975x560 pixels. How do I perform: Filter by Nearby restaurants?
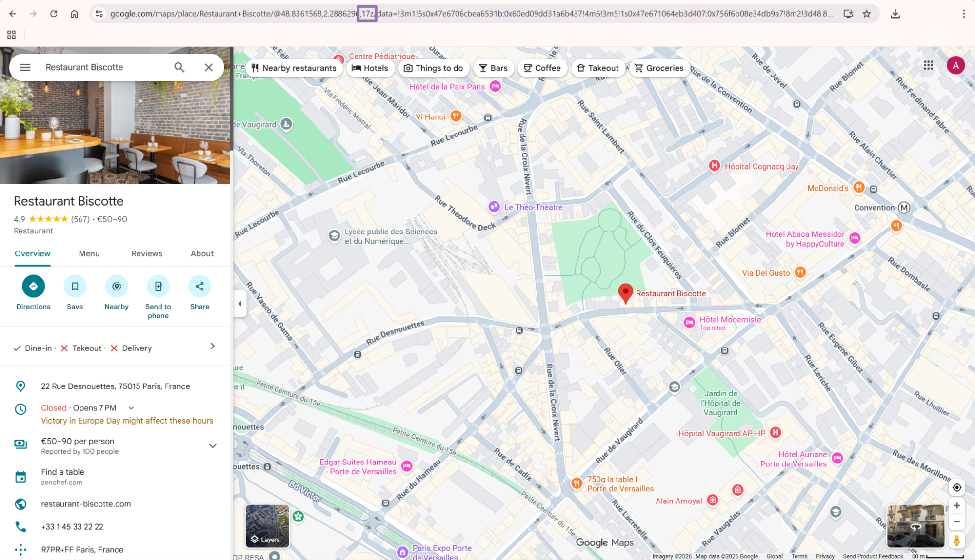pyautogui.click(x=294, y=68)
